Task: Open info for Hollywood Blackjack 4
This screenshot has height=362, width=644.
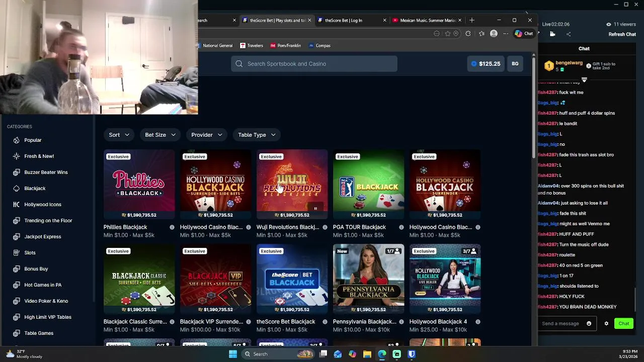Action: pyautogui.click(x=478, y=322)
